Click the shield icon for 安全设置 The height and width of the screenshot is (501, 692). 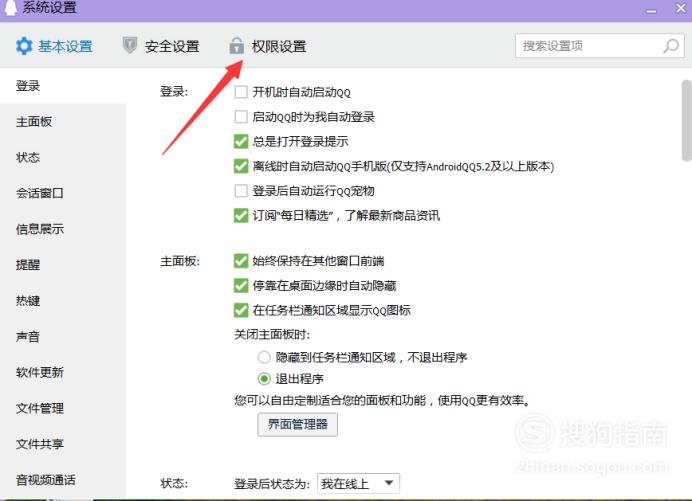[x=129, y=45]
